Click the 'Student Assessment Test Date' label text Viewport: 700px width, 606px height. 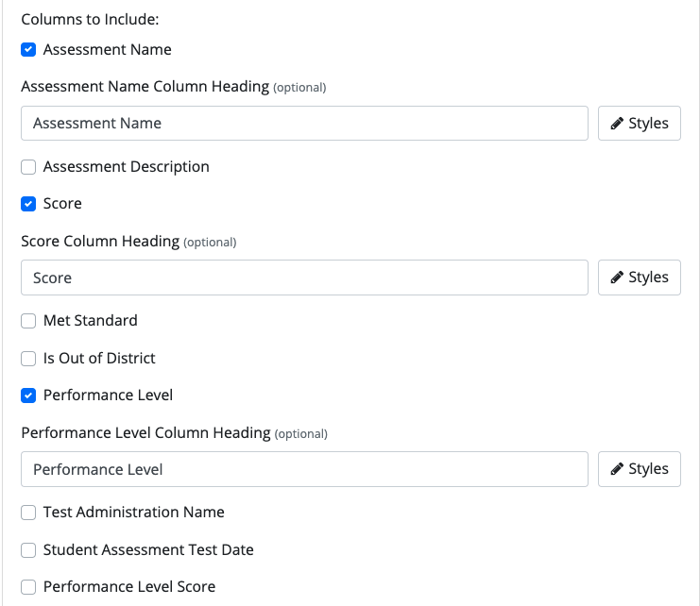tap(148, 549)
